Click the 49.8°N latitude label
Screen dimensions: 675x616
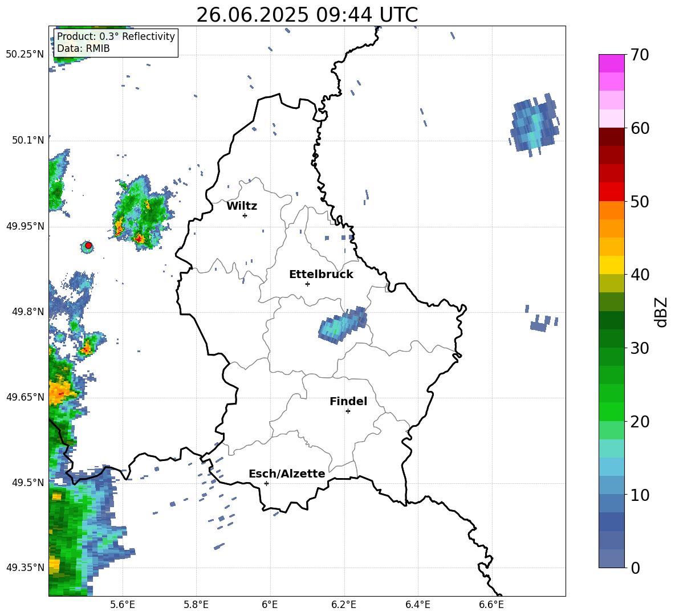tap(27, 312)
